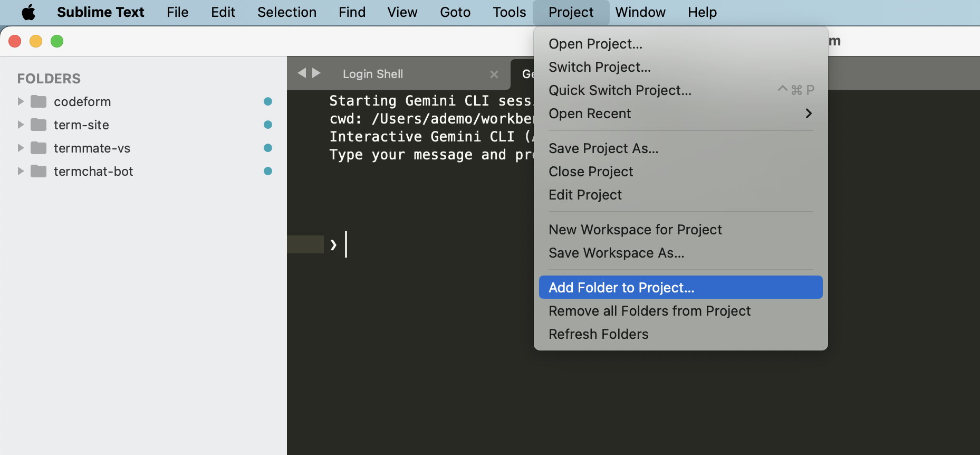980x455 pixels.
Task: Click codeform's blue status dot
Action: [x=268, y=101]
